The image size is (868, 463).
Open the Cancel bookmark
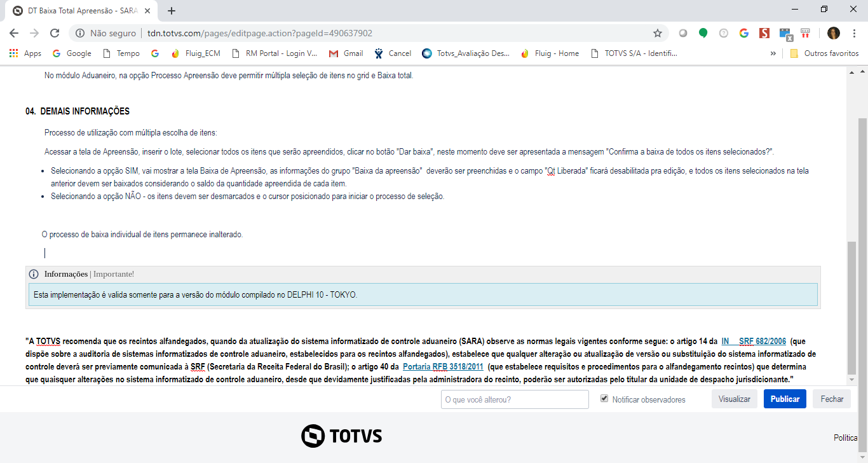(393, 53)
